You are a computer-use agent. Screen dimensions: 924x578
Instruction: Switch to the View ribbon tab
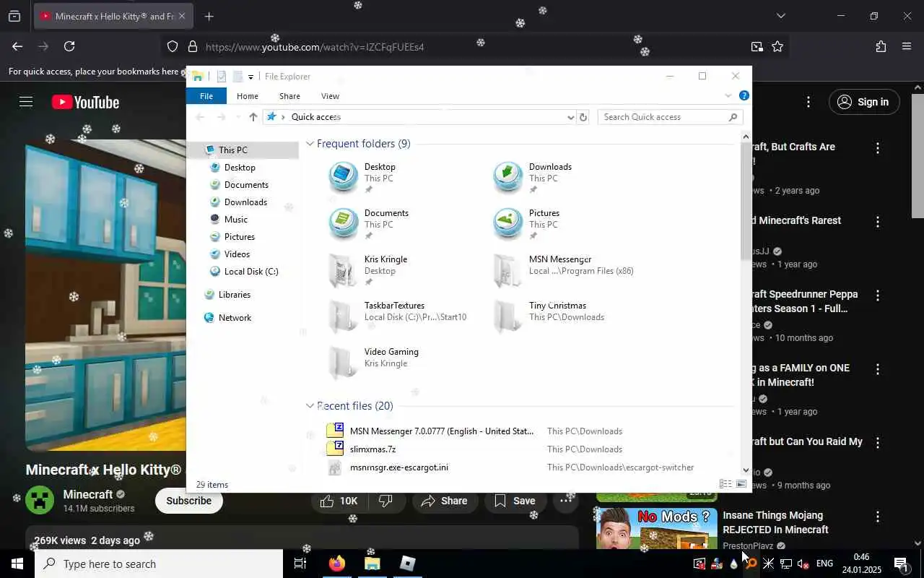point(330,96)
